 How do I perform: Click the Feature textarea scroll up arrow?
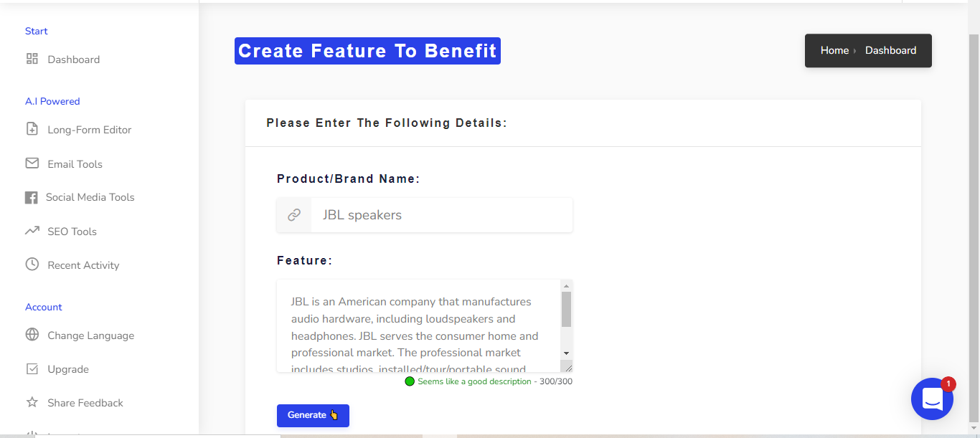pyautogui.click(x=566, y=286)
